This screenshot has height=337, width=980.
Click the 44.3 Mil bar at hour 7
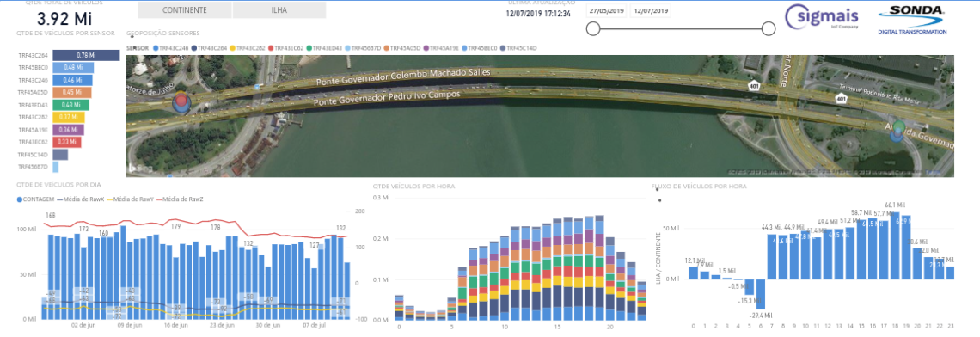pyautogui.click(x=771, y=257)
